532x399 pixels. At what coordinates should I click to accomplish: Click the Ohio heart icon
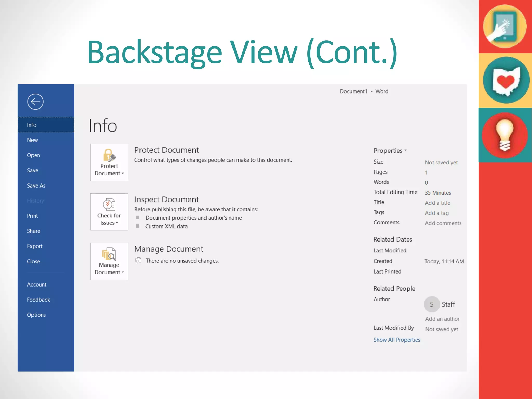tap(506, 80)
